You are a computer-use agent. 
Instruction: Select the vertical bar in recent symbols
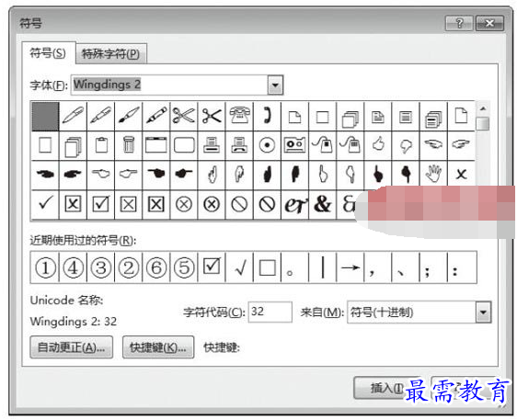[x=323, y=267]
